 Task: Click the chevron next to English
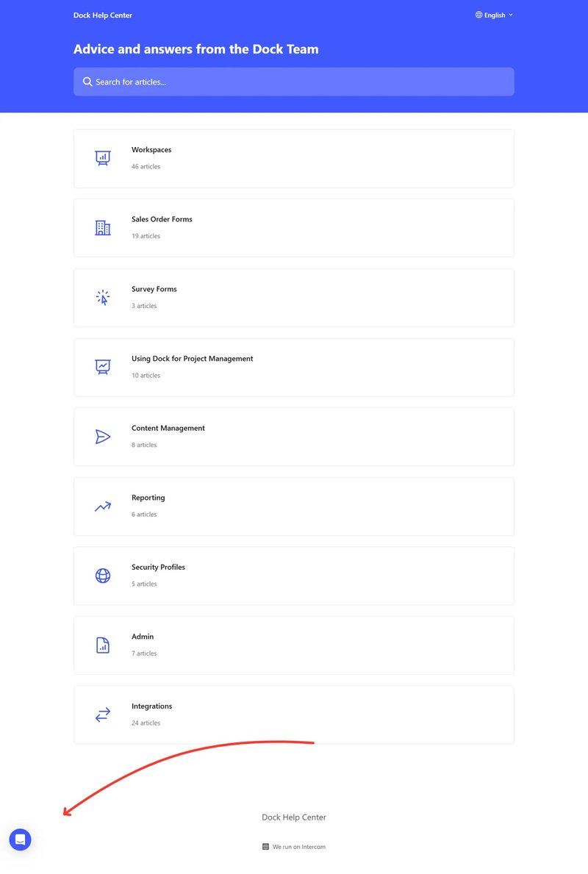point(511,15)
